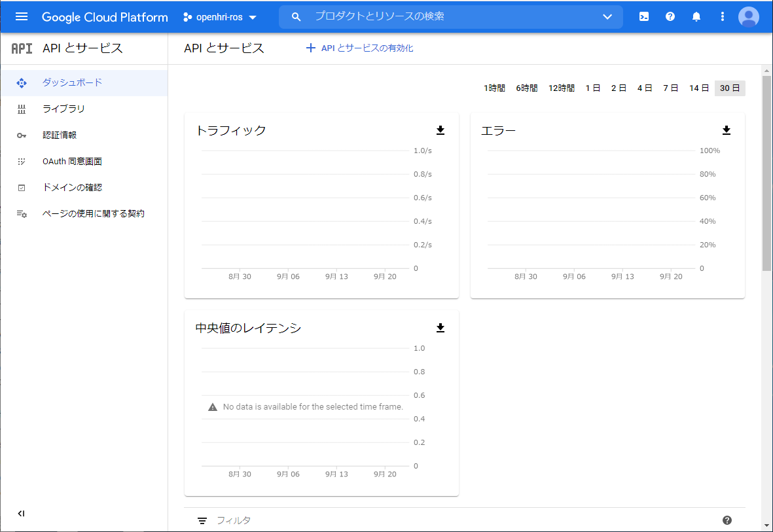Select the 1日 time range

[593, 88]
